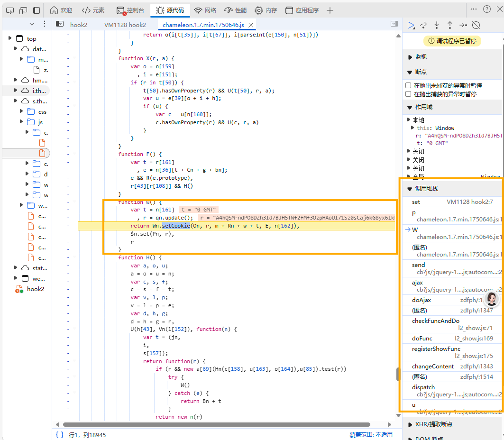This screenshot has height=440, width=504.
Task: Select the inspect element picker icon
Action: coord(10,10)
